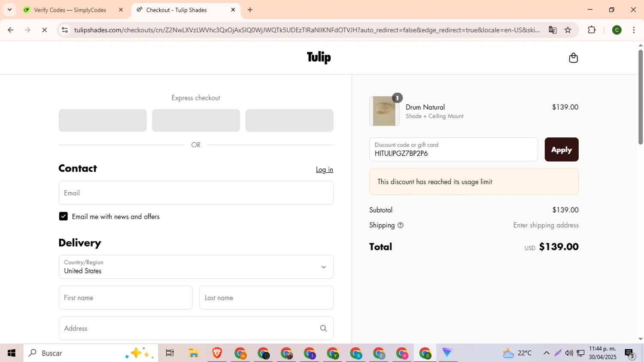
Task: Click the address search magnifier icon
Action: (323, 329)
